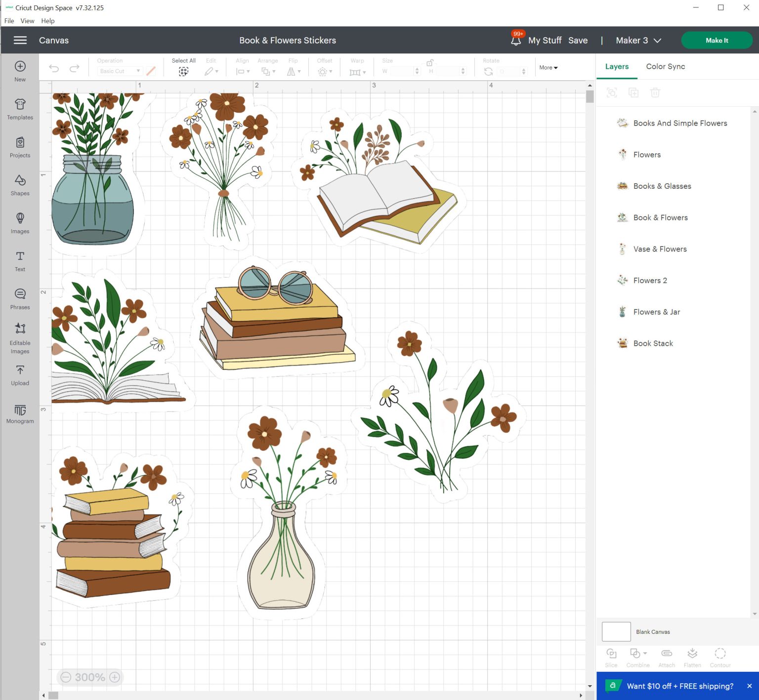Switch to the Color Sync tab
The height and width of the screenshot is (700, 759).
click(x=665, y=66)
